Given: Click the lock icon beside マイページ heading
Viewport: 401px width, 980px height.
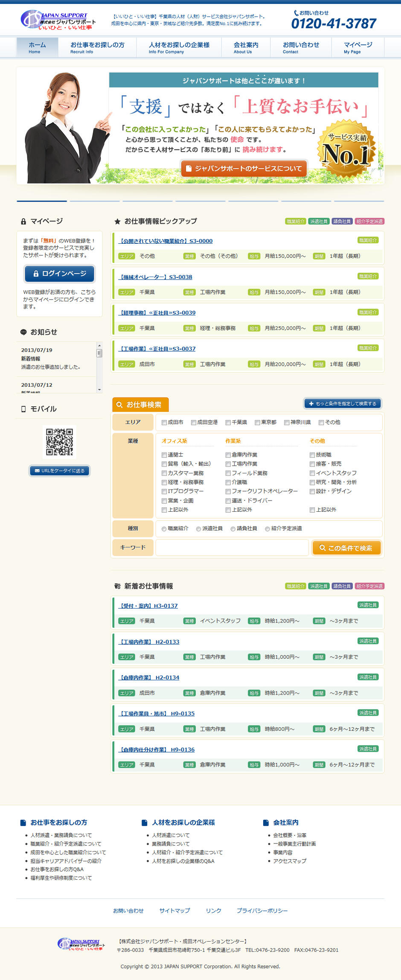Looking at the screenshot, I should tap(23, 222).
